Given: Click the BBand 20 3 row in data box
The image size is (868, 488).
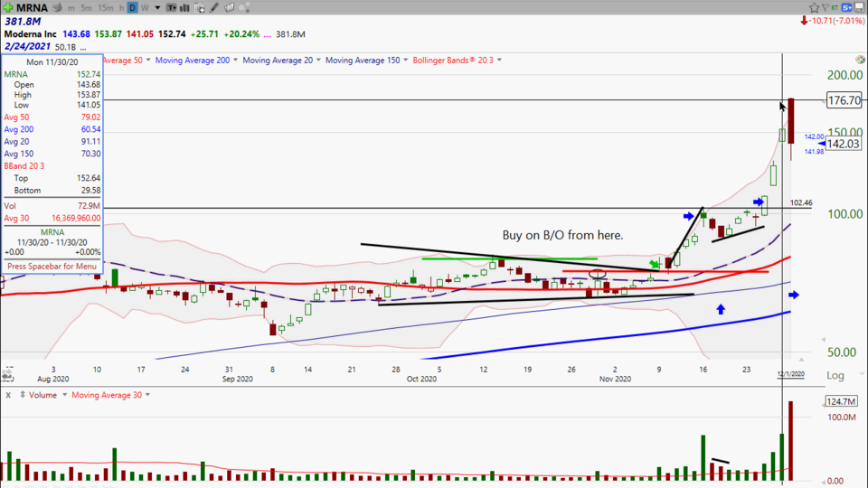Looking at the screenshot, I should 52,166.
